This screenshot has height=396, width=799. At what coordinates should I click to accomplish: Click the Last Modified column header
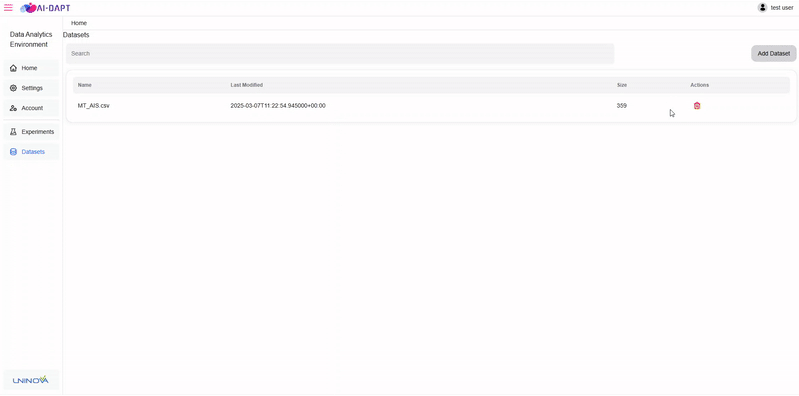tap(247, 85)
